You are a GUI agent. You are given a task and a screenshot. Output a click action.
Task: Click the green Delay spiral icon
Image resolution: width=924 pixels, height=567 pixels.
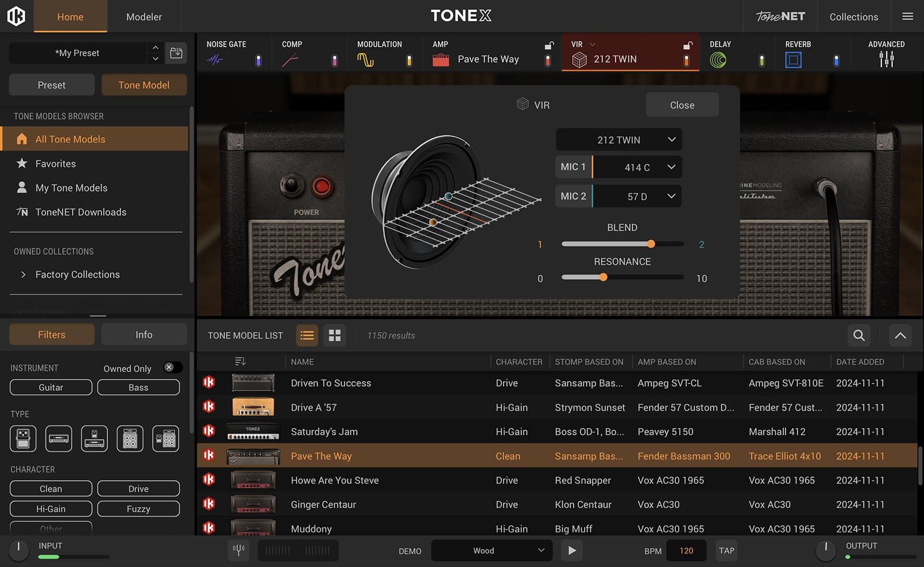click(718, 60)
